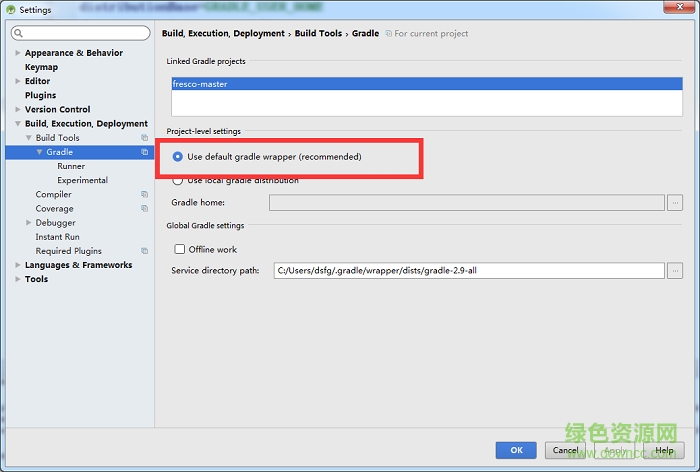Click the Service directory path field
Screen dimensions: 700x472
point(469,271)
